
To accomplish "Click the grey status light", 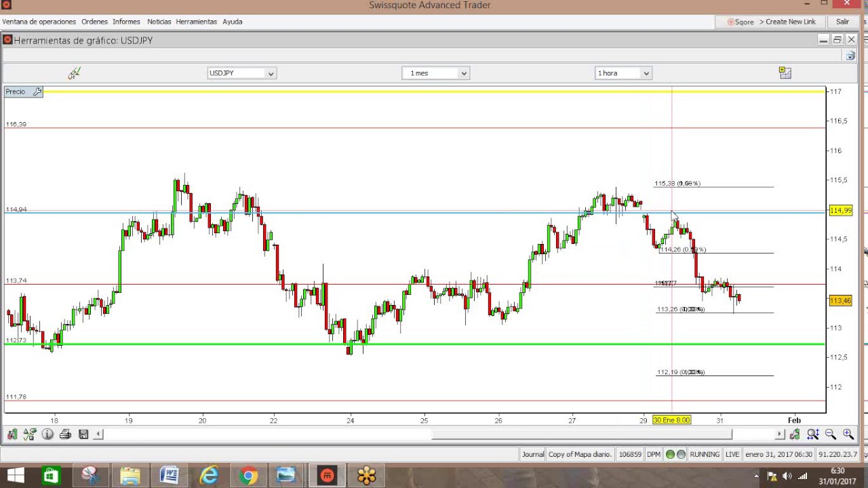I will coord(681,454).
